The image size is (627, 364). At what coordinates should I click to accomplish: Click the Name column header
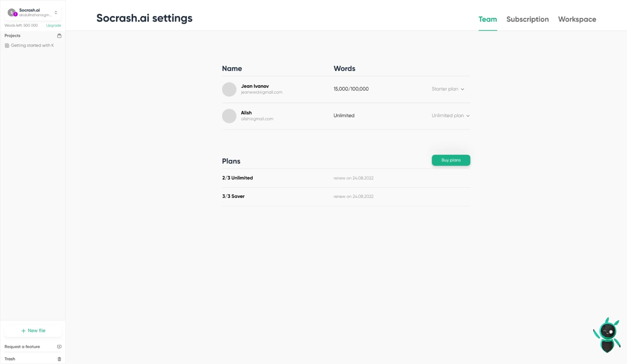(232, 69)
